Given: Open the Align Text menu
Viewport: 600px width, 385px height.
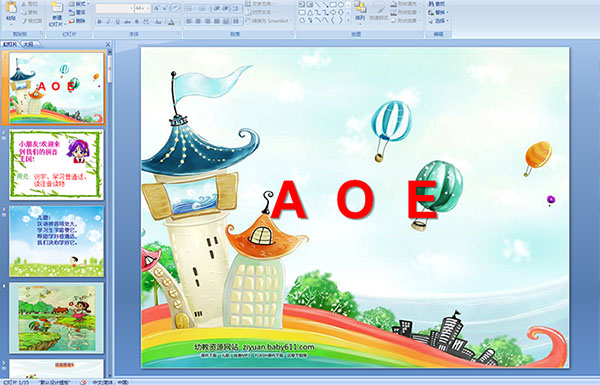Looking at the screenshot, I should (x=261, y=12).
